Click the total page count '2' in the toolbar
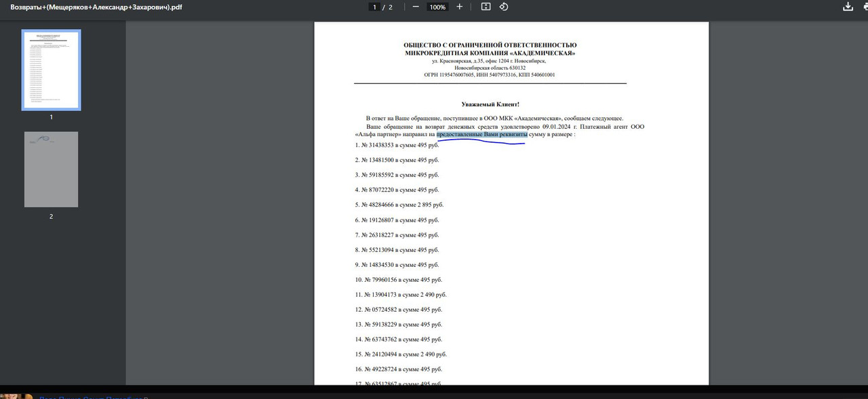 pyautogui.click(x=391, y=7)
